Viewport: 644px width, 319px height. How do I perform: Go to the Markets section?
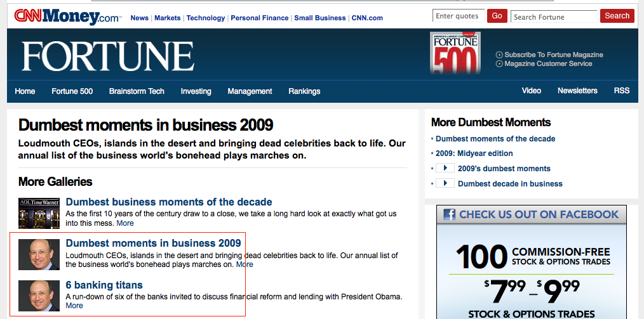pyautogui.click(x=168, y=18)
